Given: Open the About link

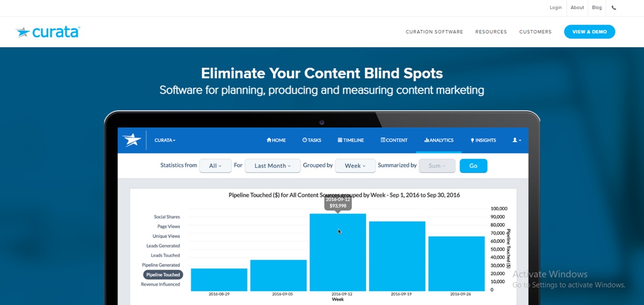Looking at the screenshot, I should pyautogui.click(x=577, y=8).
